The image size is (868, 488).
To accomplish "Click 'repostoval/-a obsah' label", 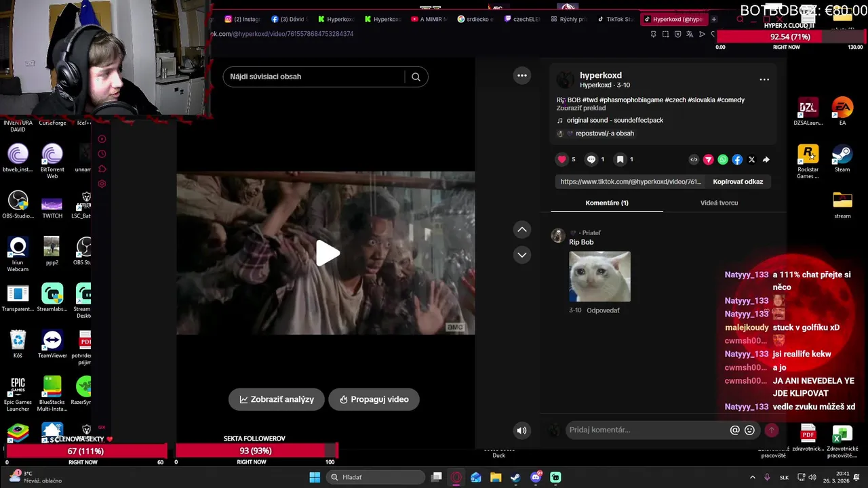I will click(x=605, y=134).
